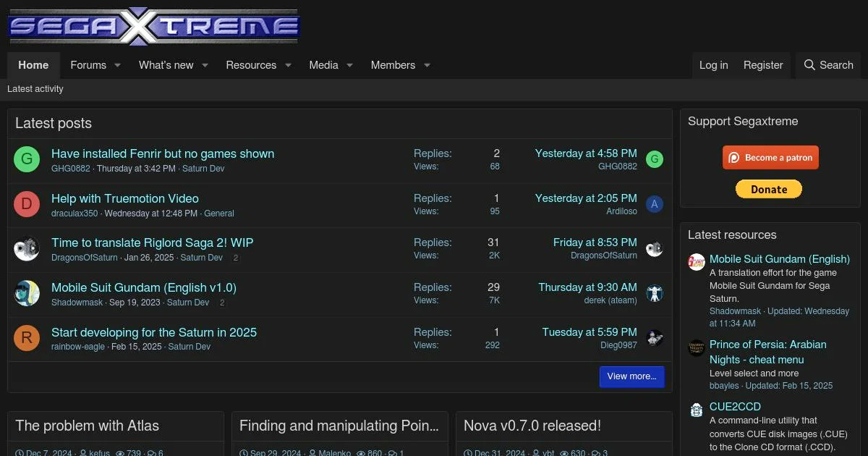Viewport: 868px width, 456px height.
Task: Open the What's new menu
Action: [x=166, y=65]
